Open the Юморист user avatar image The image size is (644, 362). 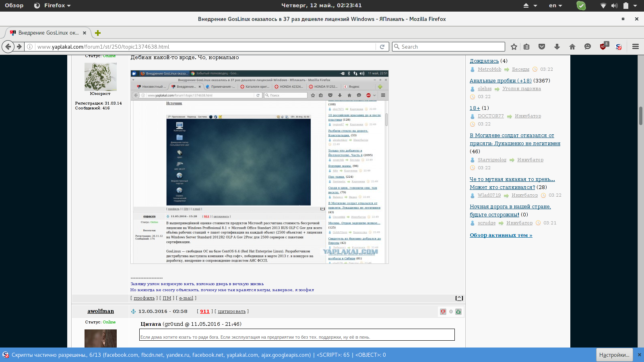point(101,76)
